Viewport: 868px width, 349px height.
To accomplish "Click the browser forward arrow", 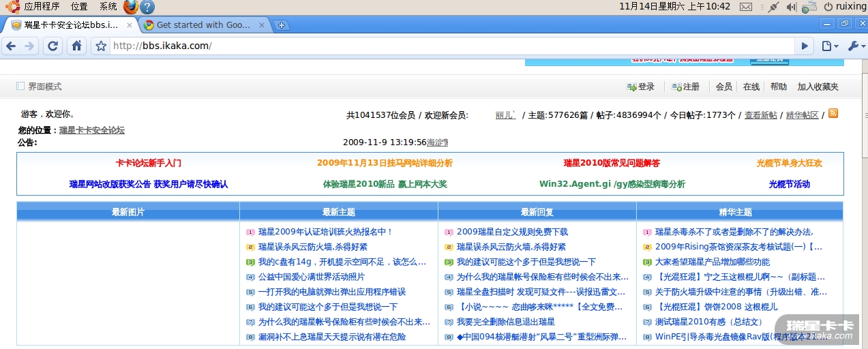I will pos(29,46).
